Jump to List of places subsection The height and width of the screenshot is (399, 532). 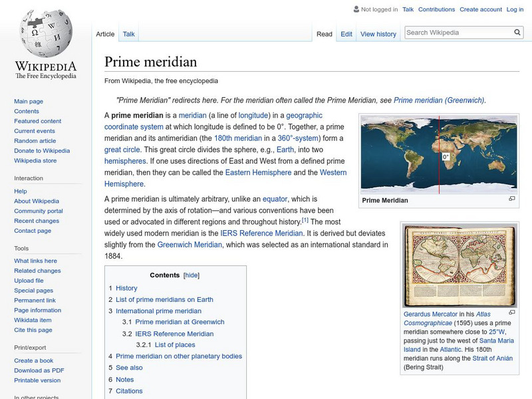(175, 344)
